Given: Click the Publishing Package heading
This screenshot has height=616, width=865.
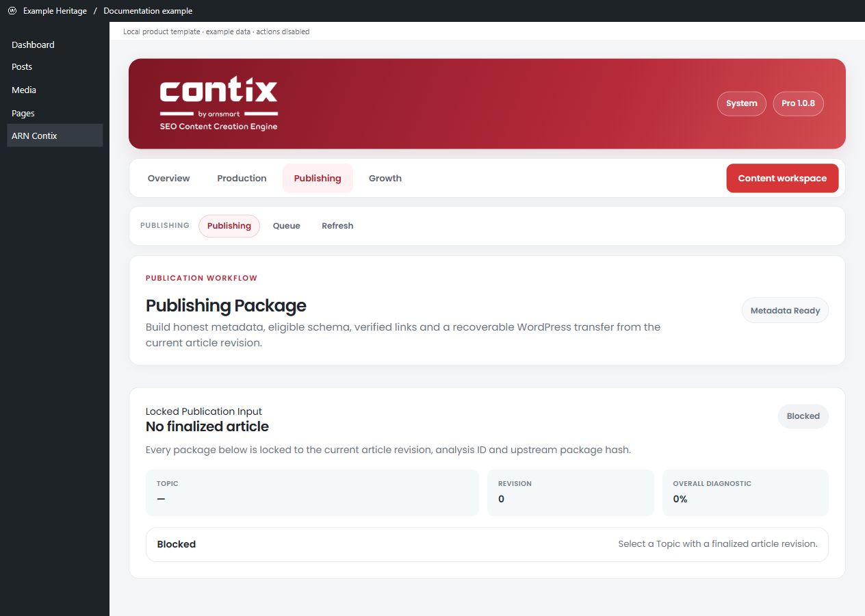Looking at the screenshot, I should [226, 305].
